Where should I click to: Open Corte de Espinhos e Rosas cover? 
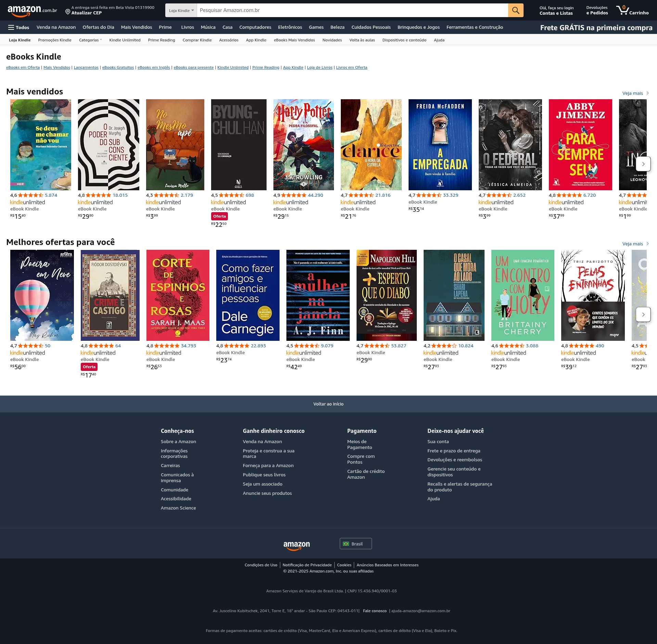pos(178,295)
